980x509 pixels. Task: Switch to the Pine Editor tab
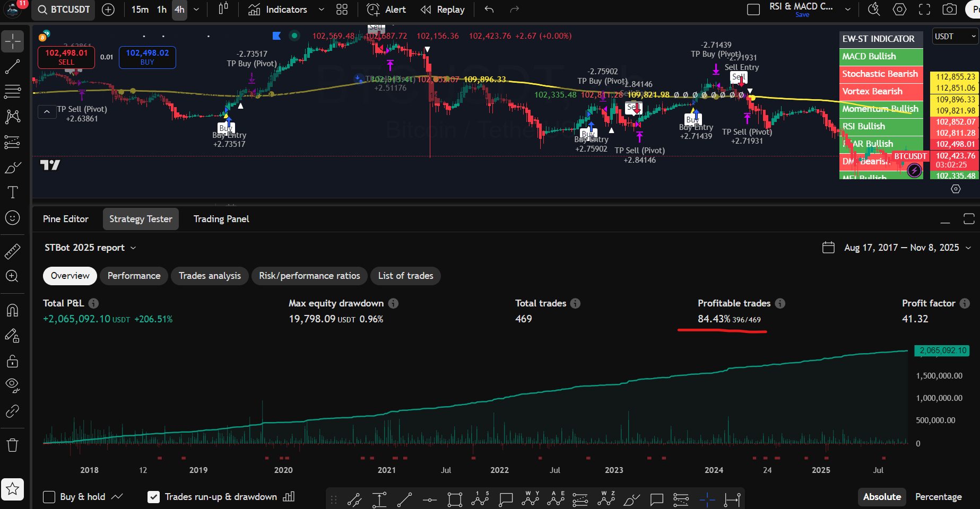pyautogui.click(x=66, y=219)
